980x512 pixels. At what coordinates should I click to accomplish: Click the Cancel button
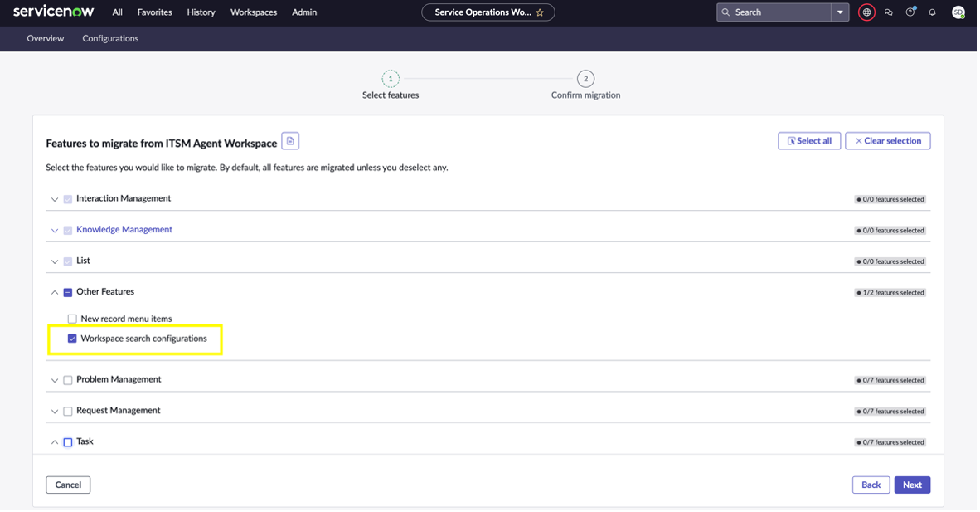tap(68, 485)
